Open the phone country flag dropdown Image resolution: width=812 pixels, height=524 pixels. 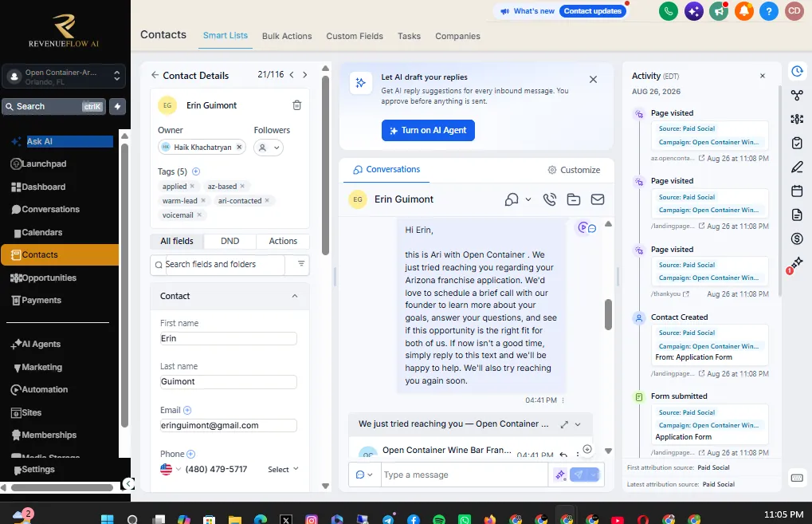tap(171, 469)
